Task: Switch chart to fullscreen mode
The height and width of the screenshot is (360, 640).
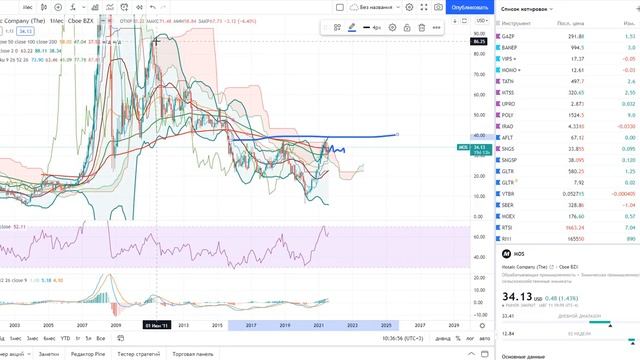Action: coord(424,7)
